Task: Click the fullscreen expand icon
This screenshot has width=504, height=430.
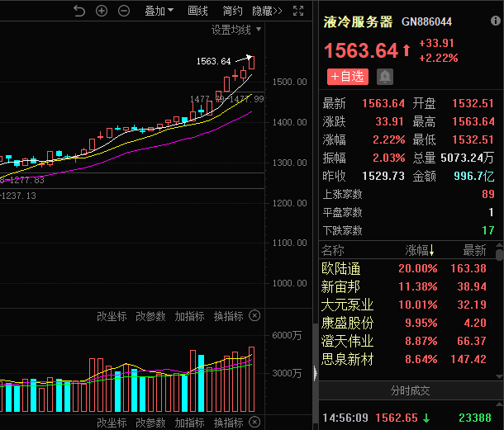Action: coord(299,11)
